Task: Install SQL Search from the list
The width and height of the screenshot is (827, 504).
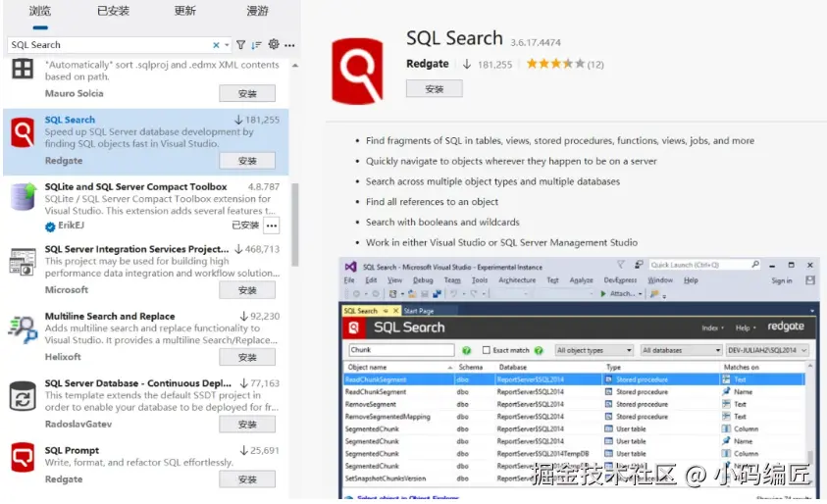Action: [247, 161]
